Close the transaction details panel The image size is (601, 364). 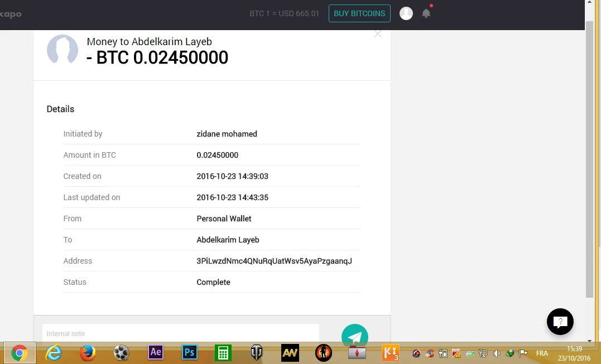tap(378, 34)
